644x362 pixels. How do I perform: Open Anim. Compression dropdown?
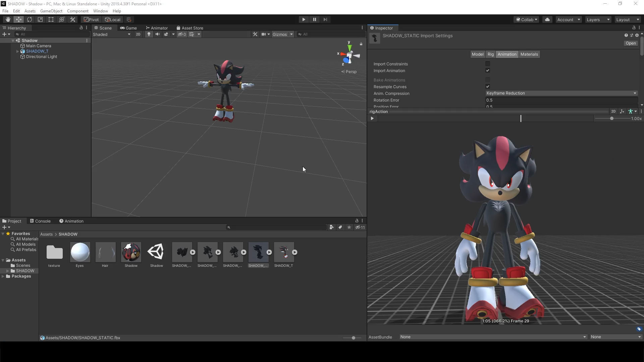pyautogui.click(x=561, y=93)
